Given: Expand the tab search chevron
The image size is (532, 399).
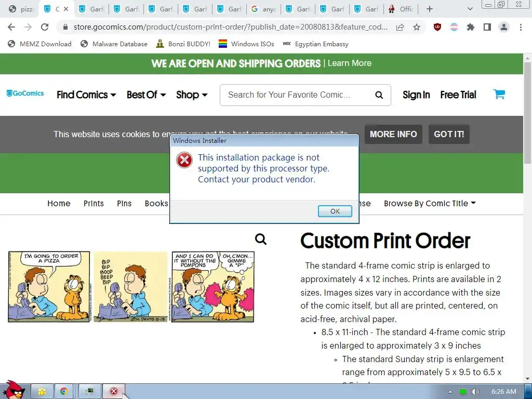Looking at the screenshot, I should [x=470, y=9].
